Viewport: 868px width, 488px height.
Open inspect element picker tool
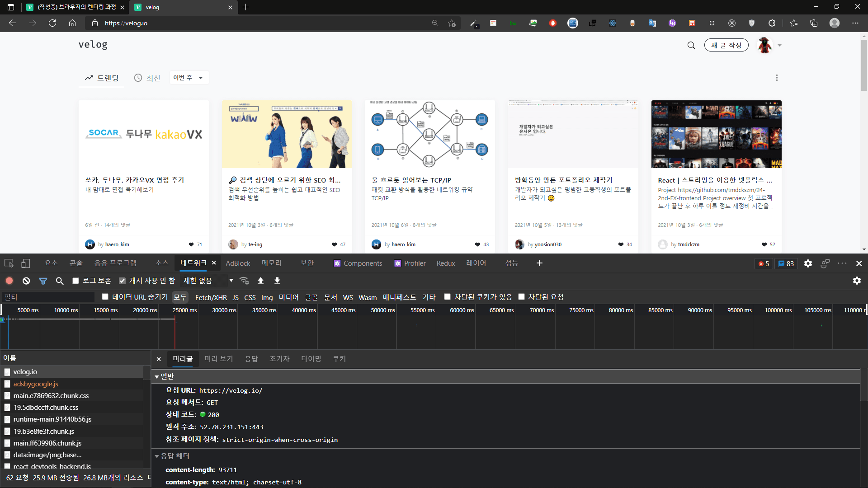[9, 263]
